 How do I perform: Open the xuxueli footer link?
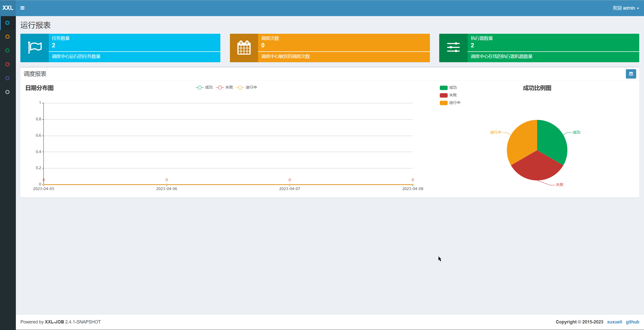(x=614, y=322)
